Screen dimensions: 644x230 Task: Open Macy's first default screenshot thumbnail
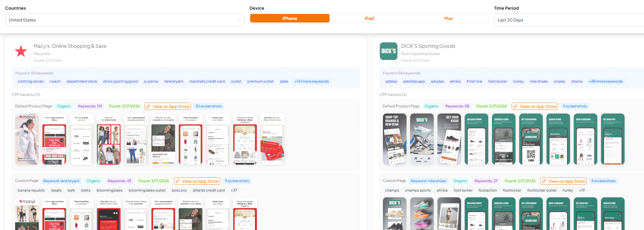(27, 139)
